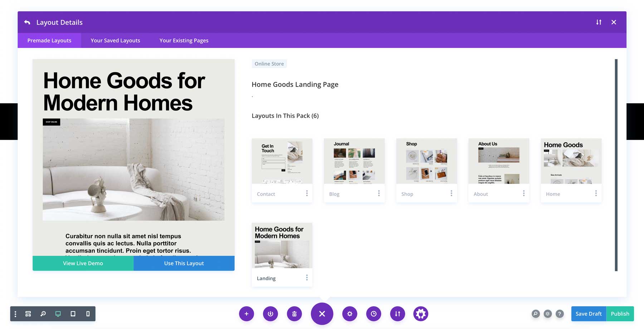Open portability options with arrows icon
This screenshot has height=329, width=644.
[x=397, y=314]
